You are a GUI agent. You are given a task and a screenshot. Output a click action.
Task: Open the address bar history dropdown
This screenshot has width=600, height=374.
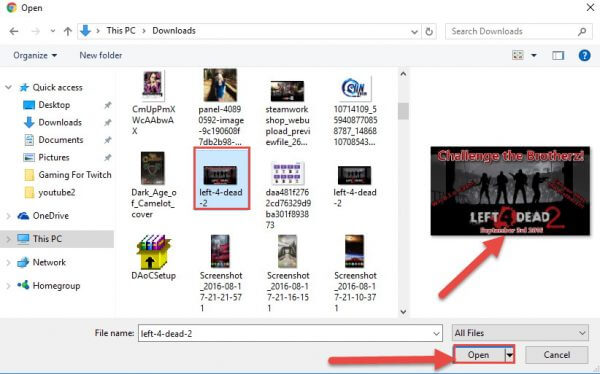(414, 32)
